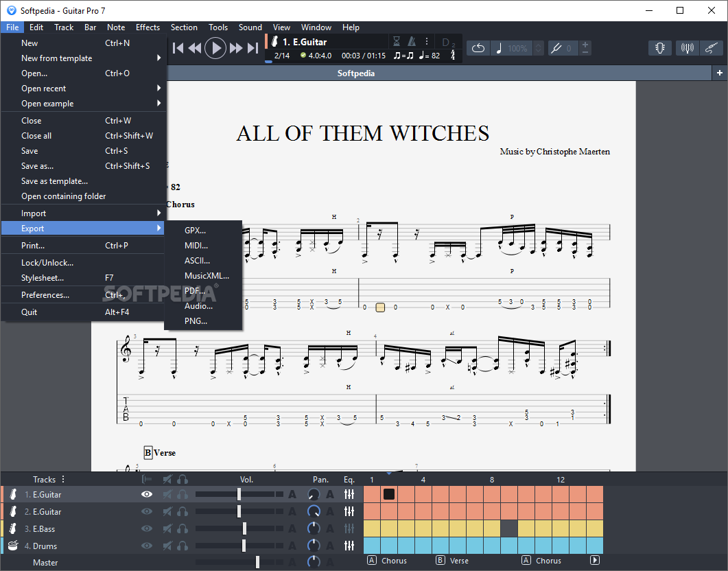Choose Save as template... in File menu
728x571 pixels.
coord(54,181)
